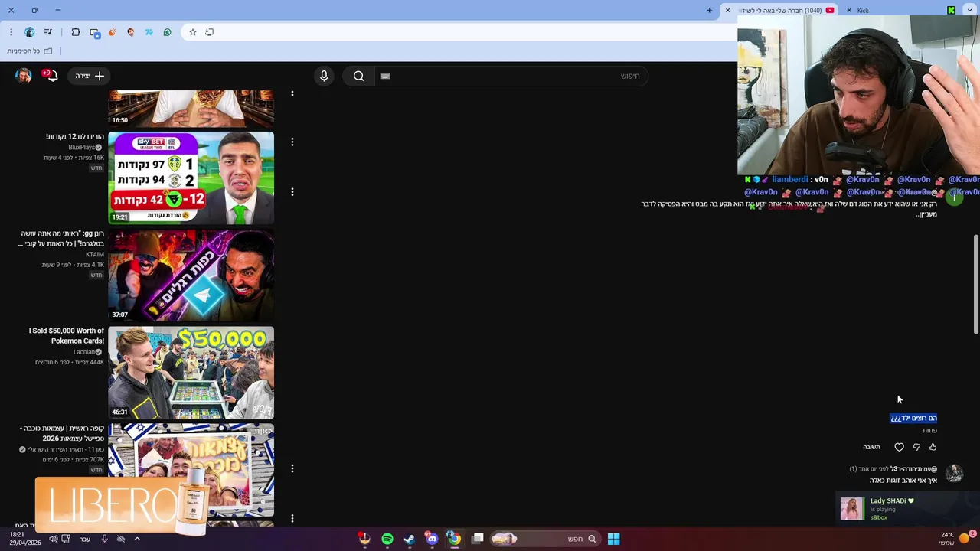Click the taskbar microphone tray icon

104,539
